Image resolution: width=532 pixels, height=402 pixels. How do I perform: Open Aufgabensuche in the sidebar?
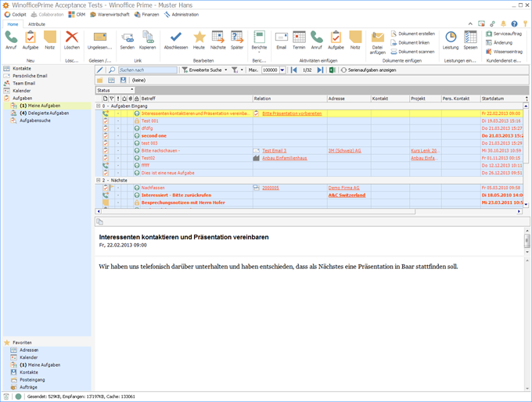[35, 120]
